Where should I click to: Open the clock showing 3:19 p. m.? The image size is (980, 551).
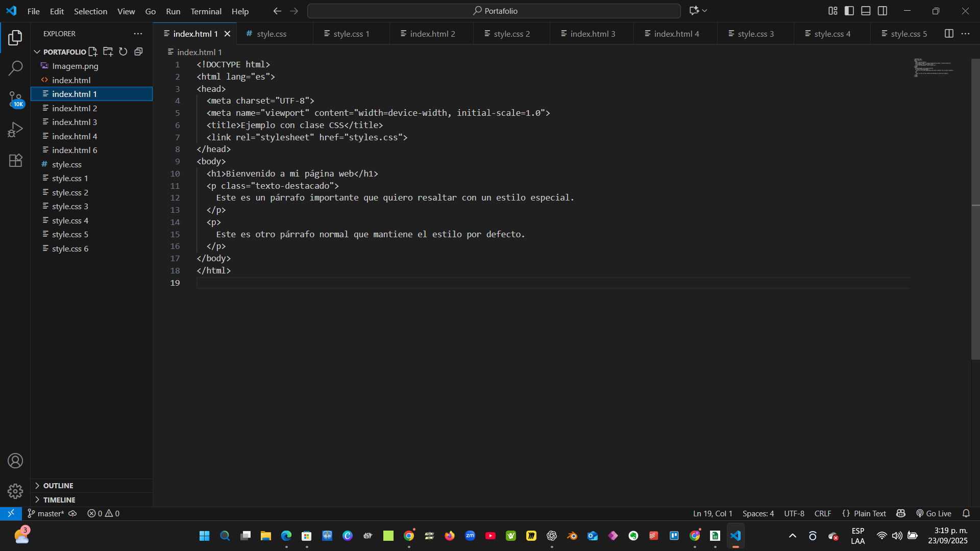(x=947, y=536)
